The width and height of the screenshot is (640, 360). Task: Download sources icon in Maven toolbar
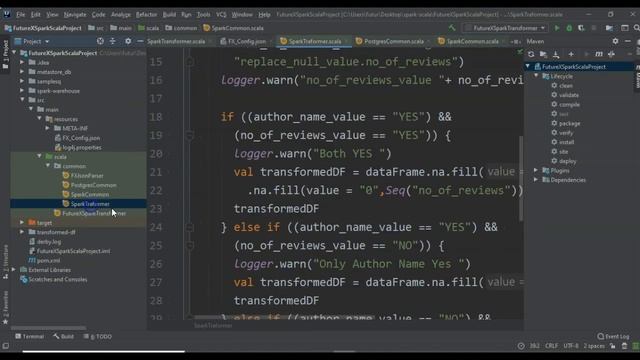tap(556, 54)
